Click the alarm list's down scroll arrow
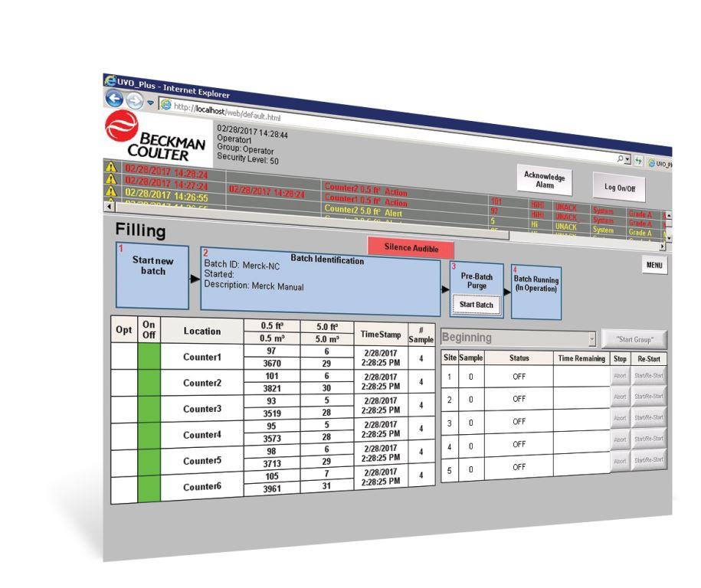This screenshot has width=701, height=588. [x=669, y=239]
